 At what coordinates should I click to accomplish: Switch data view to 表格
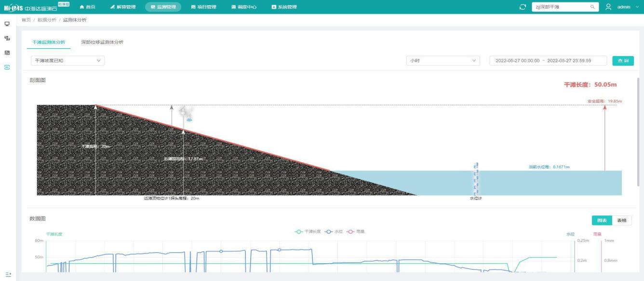621,220
